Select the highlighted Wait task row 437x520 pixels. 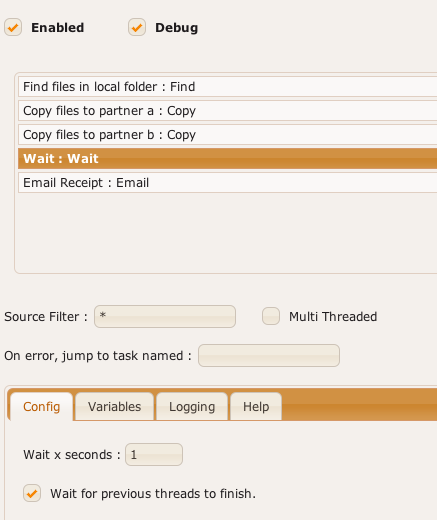228,159
